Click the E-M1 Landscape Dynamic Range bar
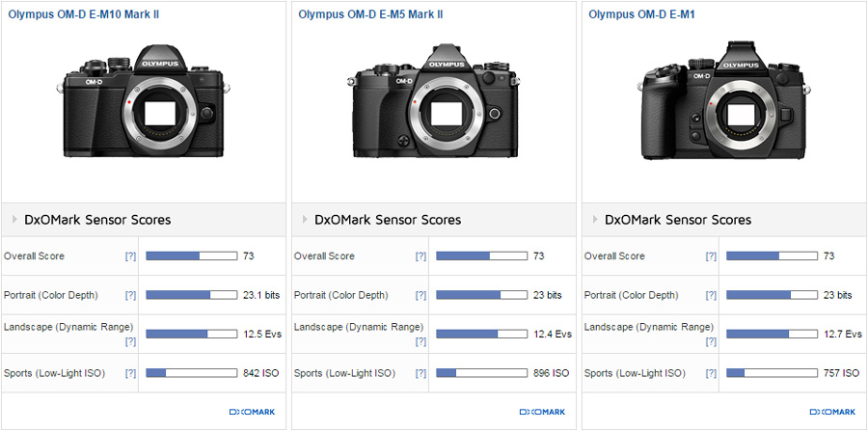The width and height of the screenshot is (868, 431). [771, 335]
